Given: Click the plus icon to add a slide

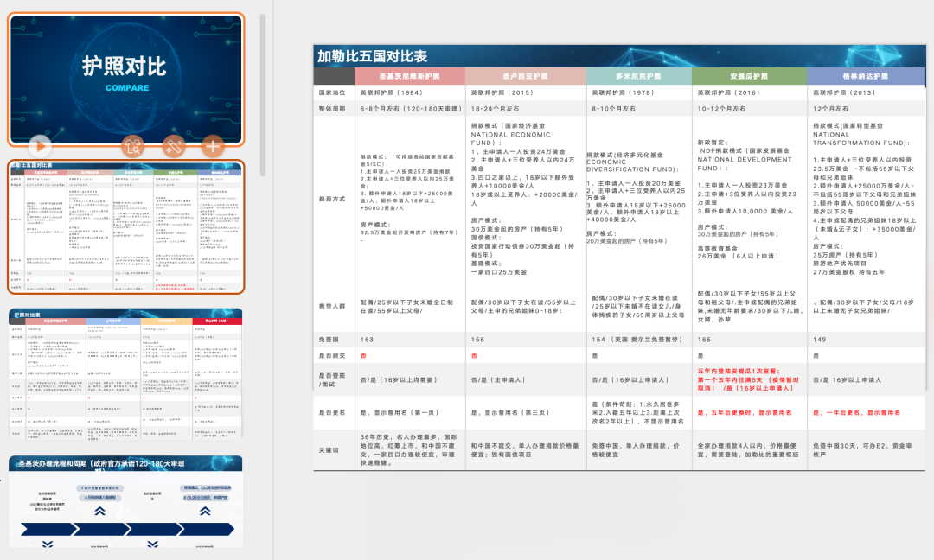Looking at the screenshot, I should (x=213, y=145).
